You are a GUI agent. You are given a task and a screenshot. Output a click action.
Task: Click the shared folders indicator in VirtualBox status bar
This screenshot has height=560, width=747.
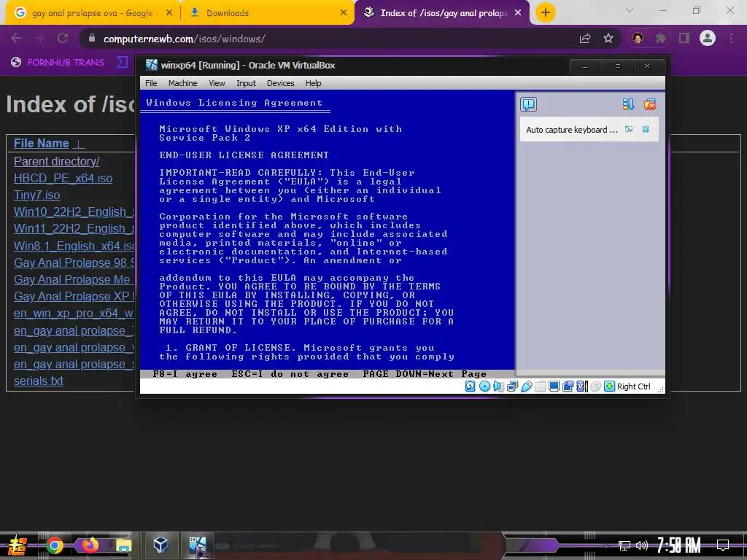[541, 386]
